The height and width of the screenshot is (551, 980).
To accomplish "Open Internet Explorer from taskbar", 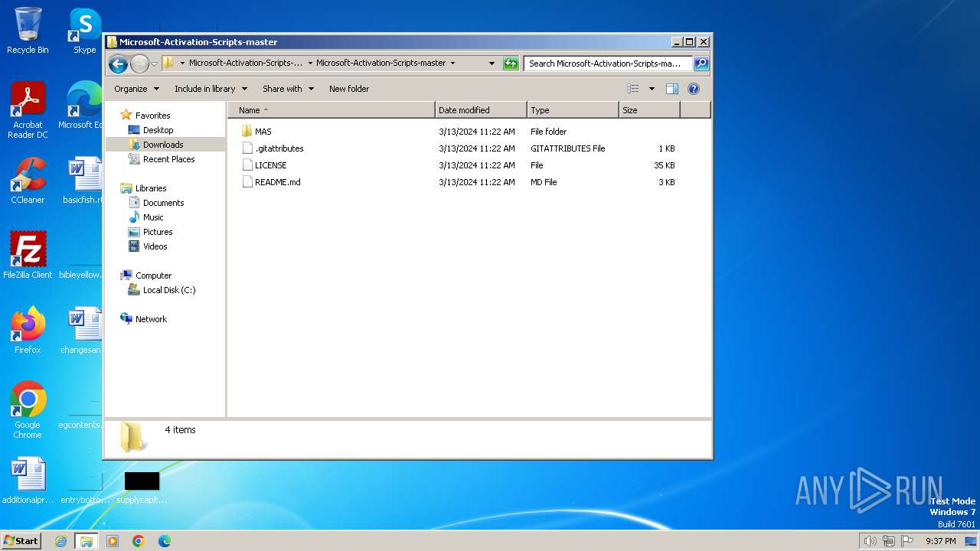I will coord(61,541).
